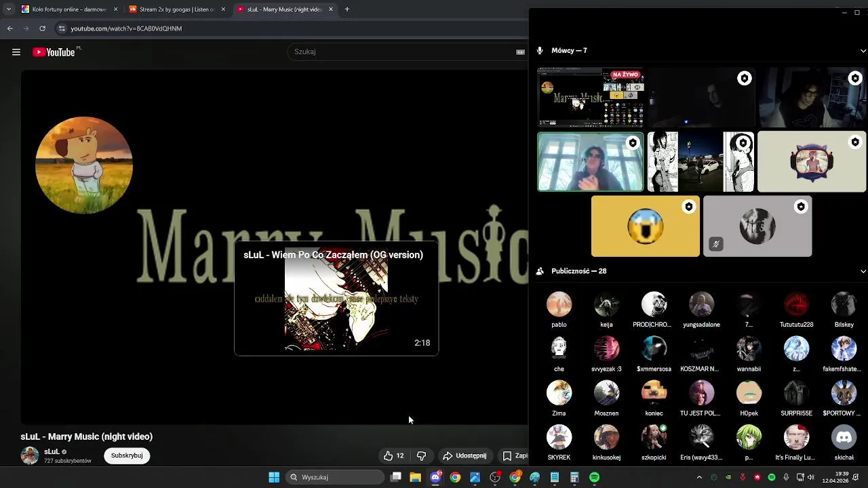This screenshot has height=488, width=868.
Task: Close the sLuL - Marry Music tab
Action: point(331,9)
